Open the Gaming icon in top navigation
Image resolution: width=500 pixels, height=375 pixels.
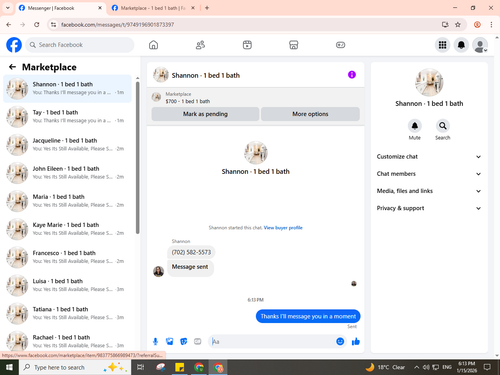(340, 45)
